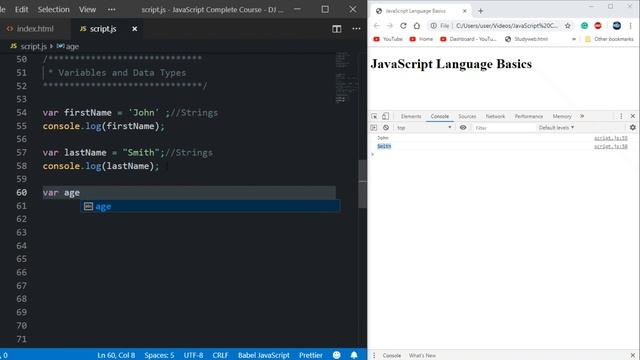Select Babel JavaScript language mode
The width and height of the screenshot is (640, 360).
tap(264, 355)
